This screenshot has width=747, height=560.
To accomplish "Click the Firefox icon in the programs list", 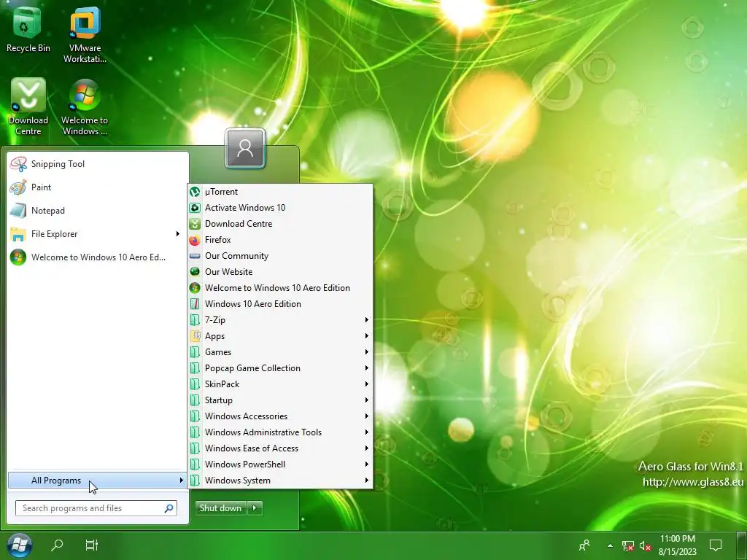I will coord(194,240).
